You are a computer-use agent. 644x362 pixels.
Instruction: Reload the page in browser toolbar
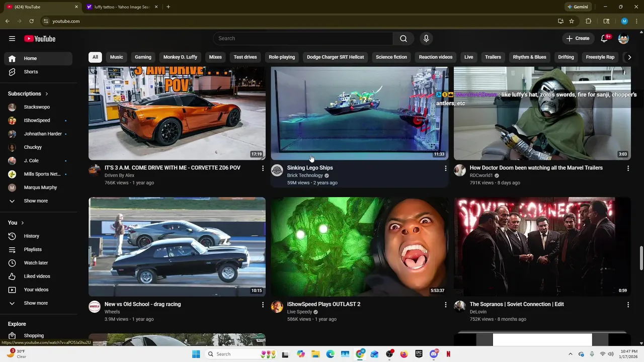pyautogui.click(x=31, y=21)
